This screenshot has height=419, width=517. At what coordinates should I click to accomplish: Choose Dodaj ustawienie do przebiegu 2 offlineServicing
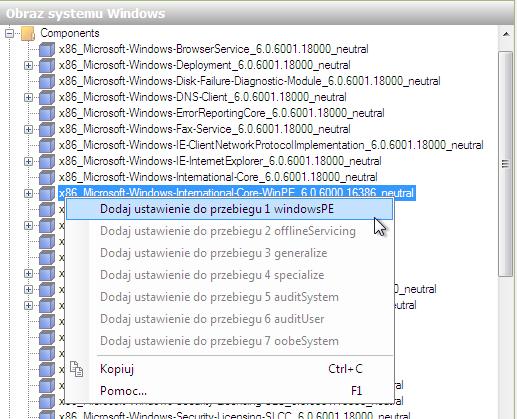229,231
